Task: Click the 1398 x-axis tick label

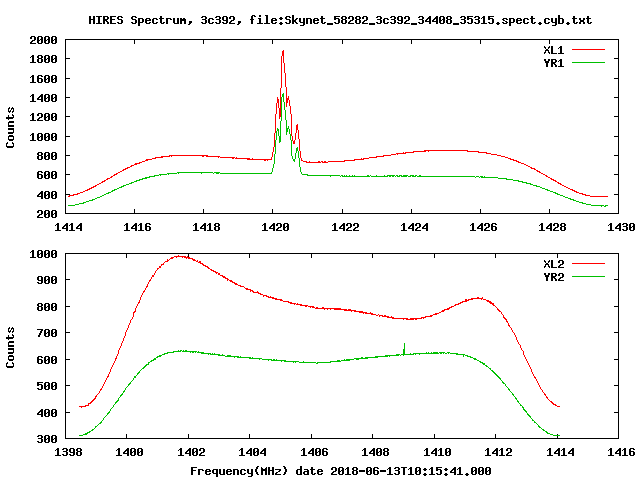Action: 68,452
